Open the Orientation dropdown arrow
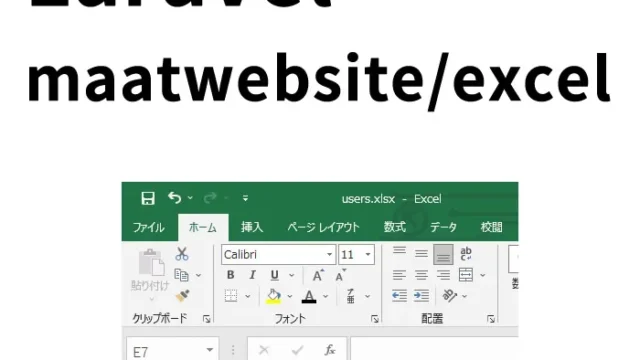Screen dimensions: 640x360 pyautogui.click(x=464, y=296)
